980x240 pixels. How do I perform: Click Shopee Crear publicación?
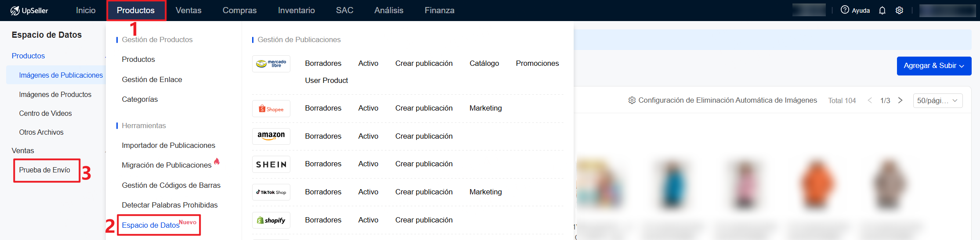pyautogui.click(x=424, y=108)
